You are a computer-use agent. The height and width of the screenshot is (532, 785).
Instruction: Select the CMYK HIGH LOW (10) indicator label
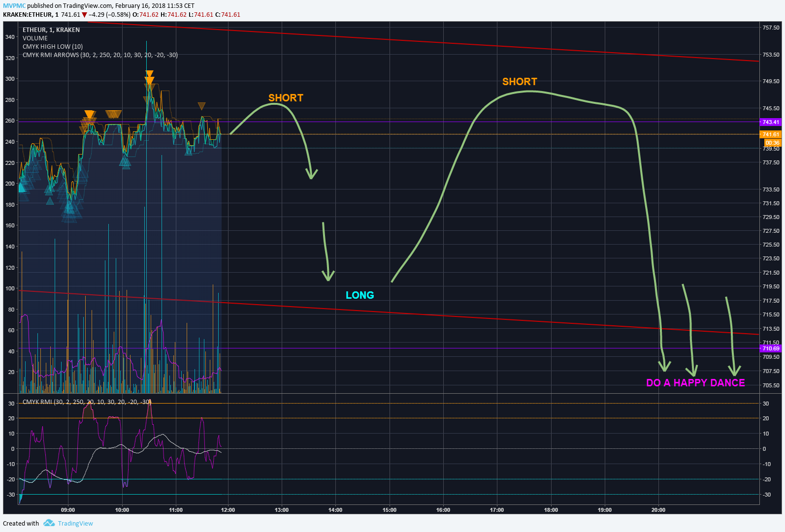pos(53,47)
